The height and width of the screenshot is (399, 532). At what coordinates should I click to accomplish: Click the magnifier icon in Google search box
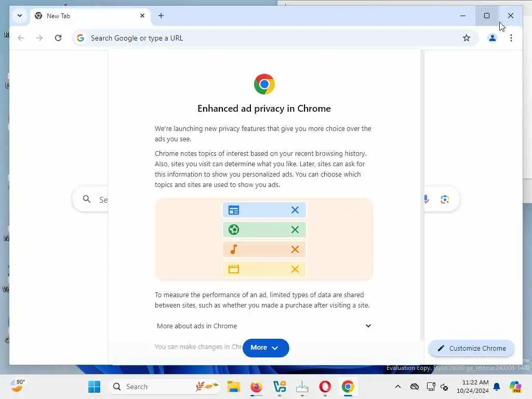coord(87,199)
